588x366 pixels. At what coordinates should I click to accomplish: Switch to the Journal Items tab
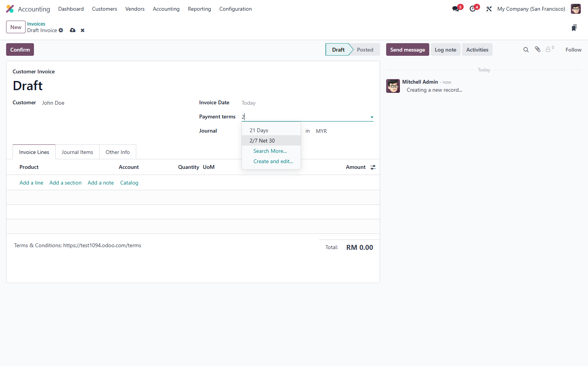click(77, 152)
